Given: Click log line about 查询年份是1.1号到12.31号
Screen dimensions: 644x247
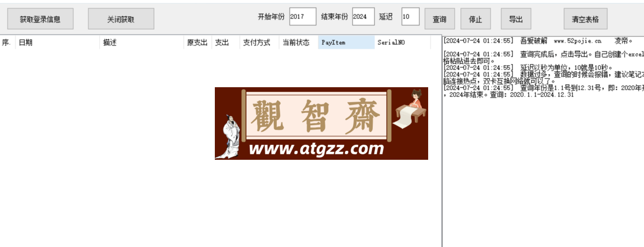Looking at the screenshot, I should (x=543, y=91).
